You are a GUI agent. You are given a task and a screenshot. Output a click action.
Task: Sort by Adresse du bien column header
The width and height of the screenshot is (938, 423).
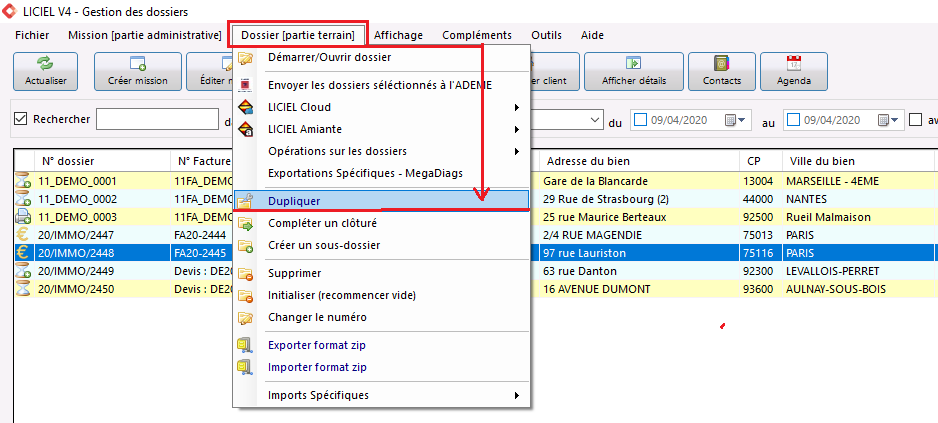[640, 161]
